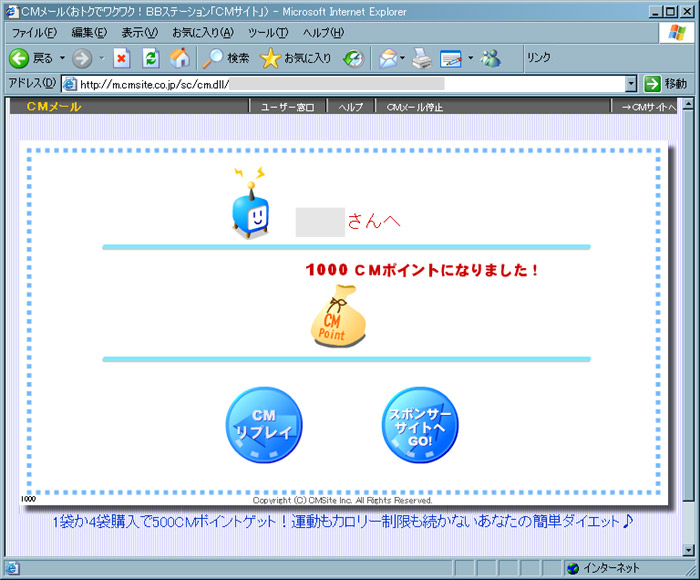Click the Copyright CMSite Inc. text
The width and height of the screenshot is (700, 580).
[x=342, y=501]
